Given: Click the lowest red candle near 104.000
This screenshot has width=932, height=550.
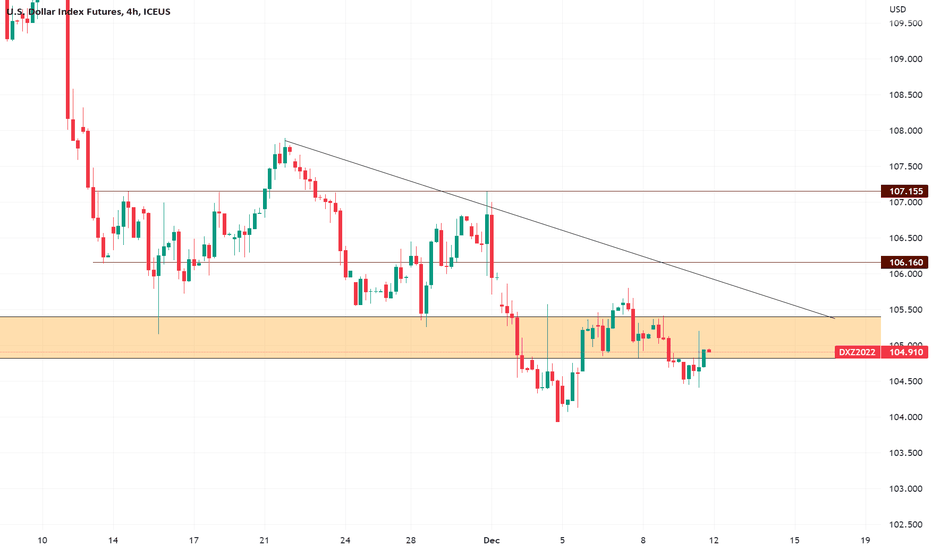Looking at the screenshot, I should (x=558, y=401).
